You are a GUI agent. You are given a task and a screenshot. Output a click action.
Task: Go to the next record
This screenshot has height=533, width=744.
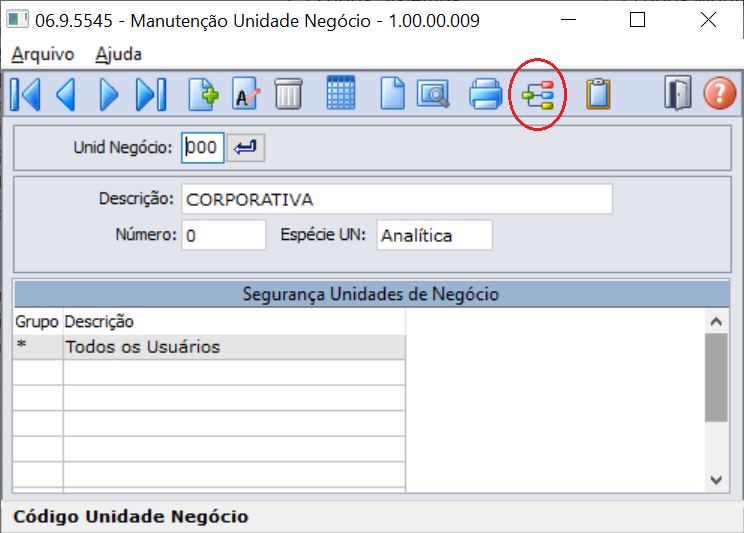109,94
